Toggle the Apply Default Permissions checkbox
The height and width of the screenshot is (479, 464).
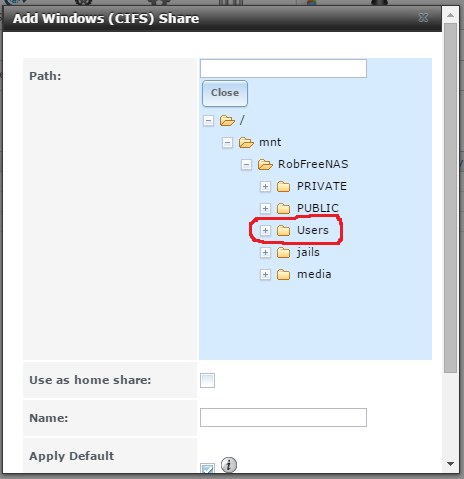(x=207, y=468)
